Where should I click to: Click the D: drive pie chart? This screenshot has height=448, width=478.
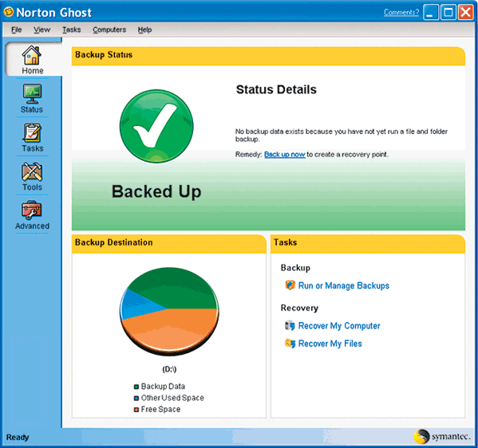point(169,311)
